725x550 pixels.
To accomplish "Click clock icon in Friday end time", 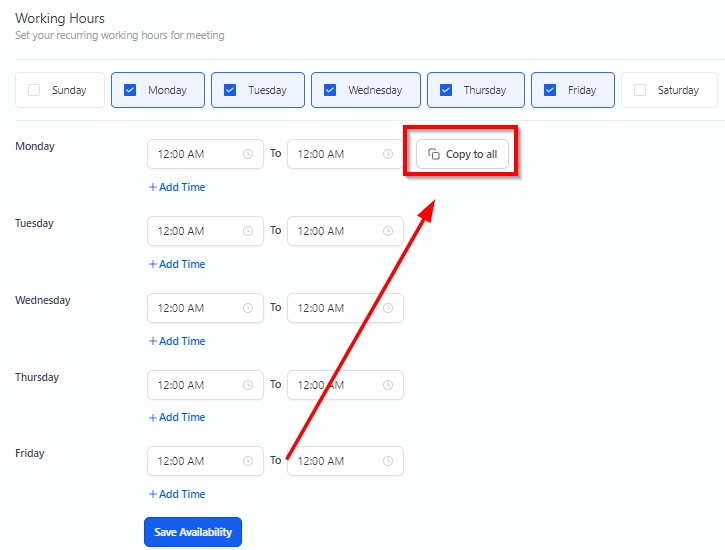I will pyautogui.click(x=387, y=461).
